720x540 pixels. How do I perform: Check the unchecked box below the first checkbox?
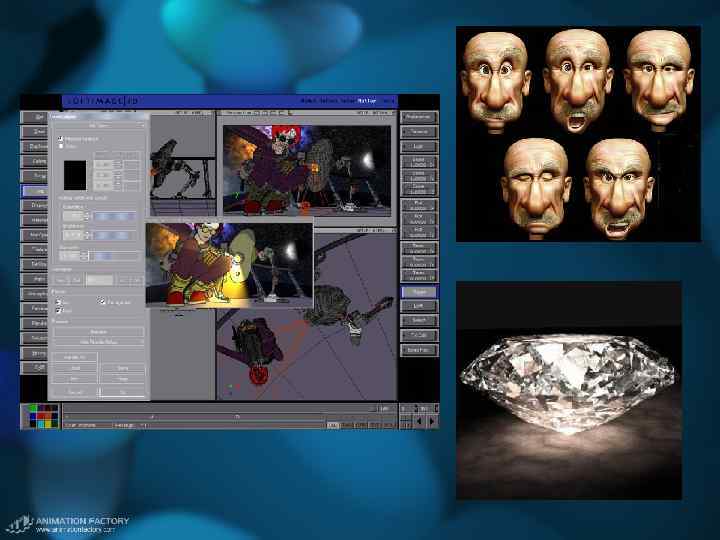pos(61,146)
